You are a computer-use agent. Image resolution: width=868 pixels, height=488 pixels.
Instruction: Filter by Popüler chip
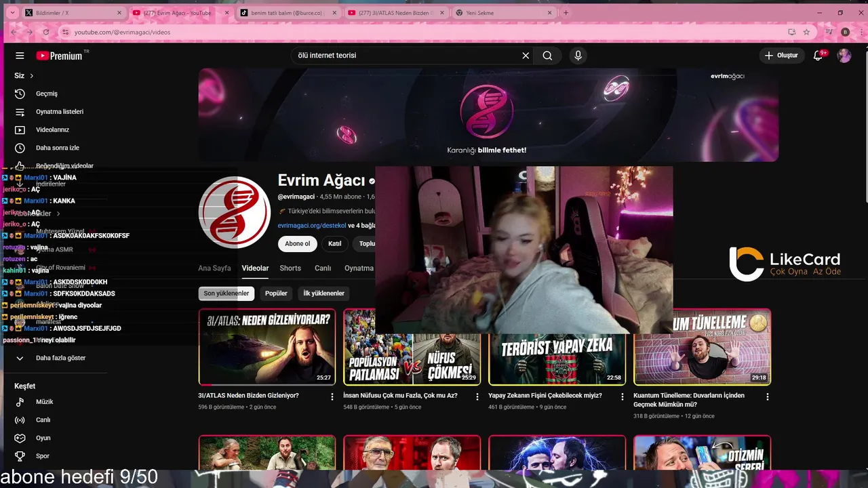pyautogui.click(x=276, y=293)
